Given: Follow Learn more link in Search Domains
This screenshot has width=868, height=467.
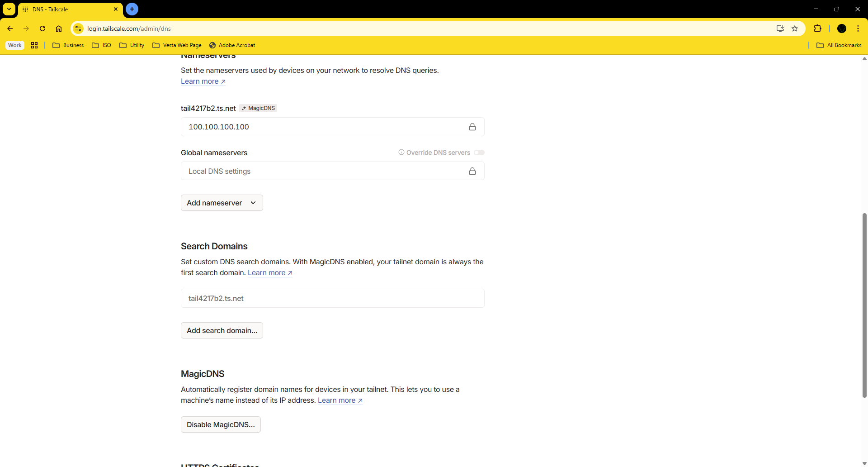Looking at the screenshot, I should 270,273.
